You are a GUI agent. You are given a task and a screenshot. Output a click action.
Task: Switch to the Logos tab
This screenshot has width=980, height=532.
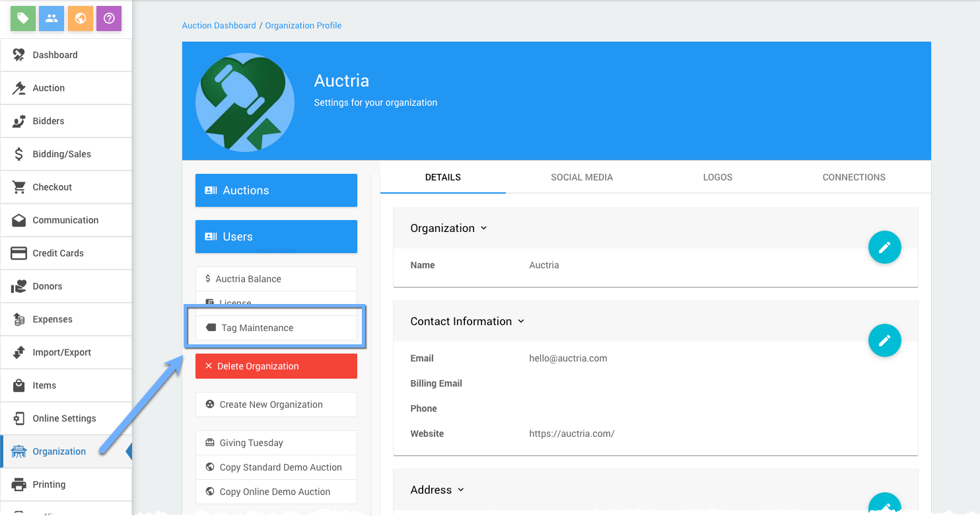[x=717, y=177]
